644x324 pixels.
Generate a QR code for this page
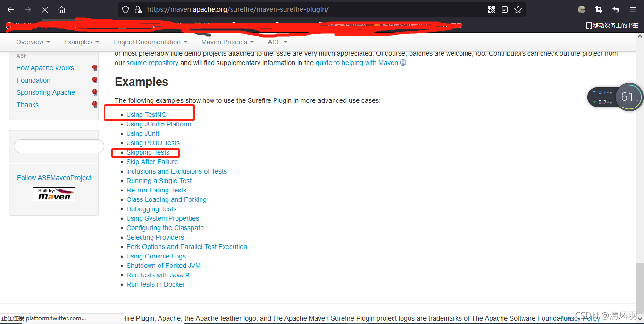point(492,9)
